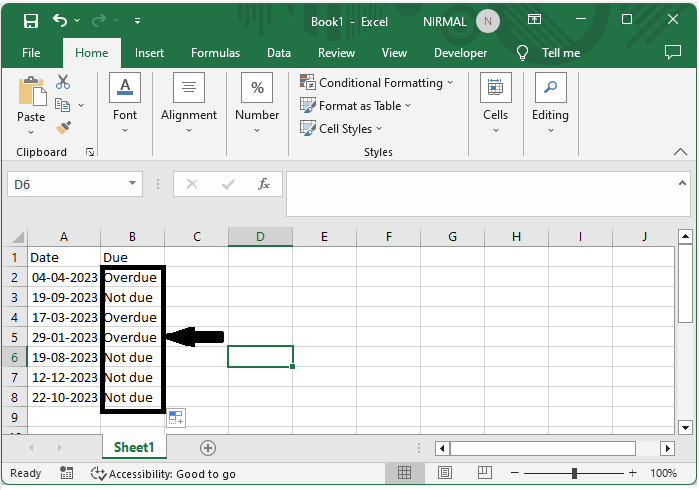Open the File menu
699x490 pixels.
[x=31, y=53]
